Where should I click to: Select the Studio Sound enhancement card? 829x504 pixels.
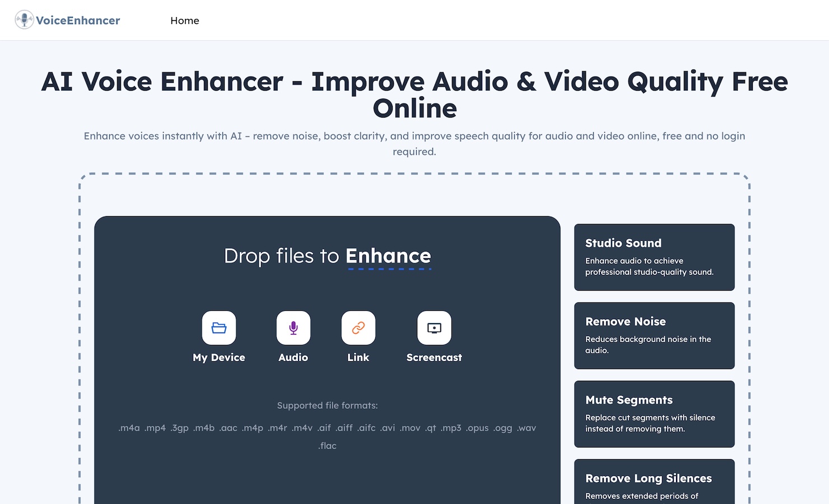coord(654,257)
